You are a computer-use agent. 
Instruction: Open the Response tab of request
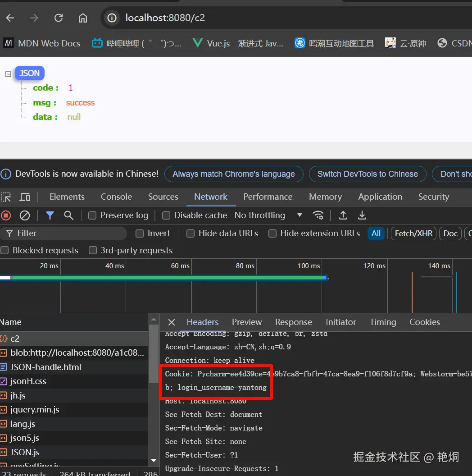click(293, 322)
